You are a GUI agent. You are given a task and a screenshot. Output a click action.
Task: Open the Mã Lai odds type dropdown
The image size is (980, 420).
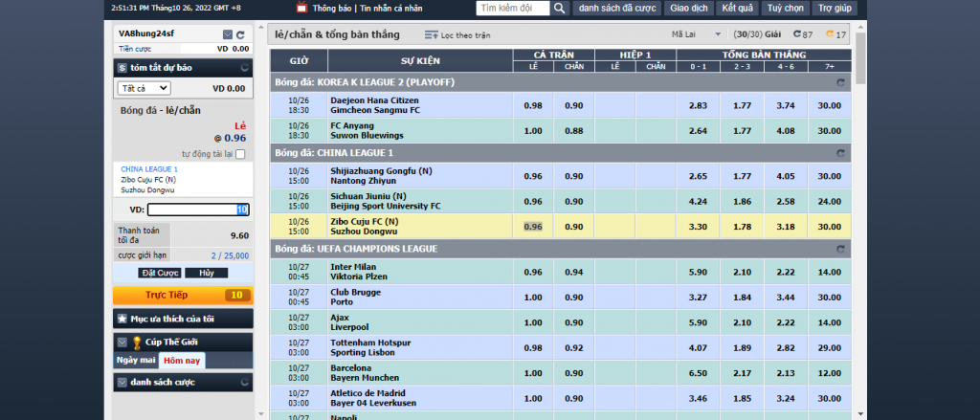click(x=697, y=34)
